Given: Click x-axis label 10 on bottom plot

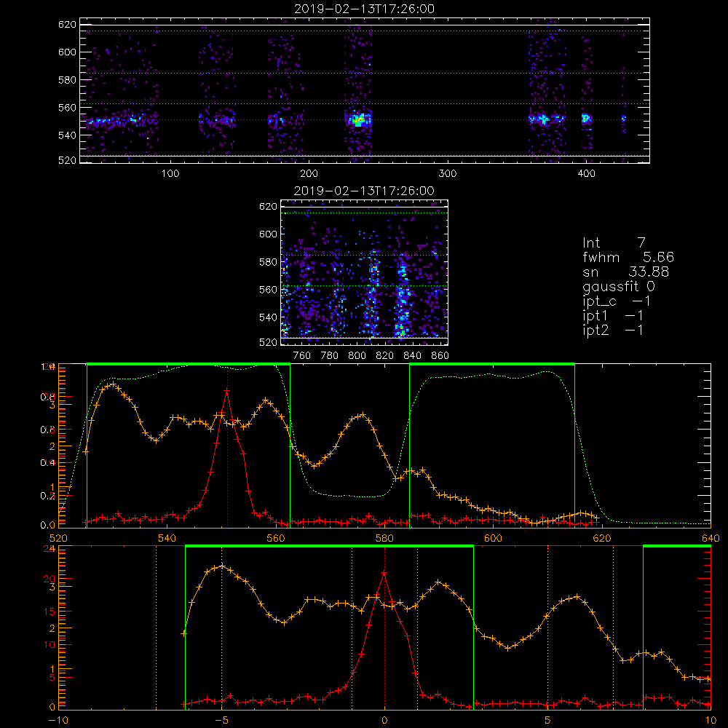Looking at the screenshot, I should (711, 720).
